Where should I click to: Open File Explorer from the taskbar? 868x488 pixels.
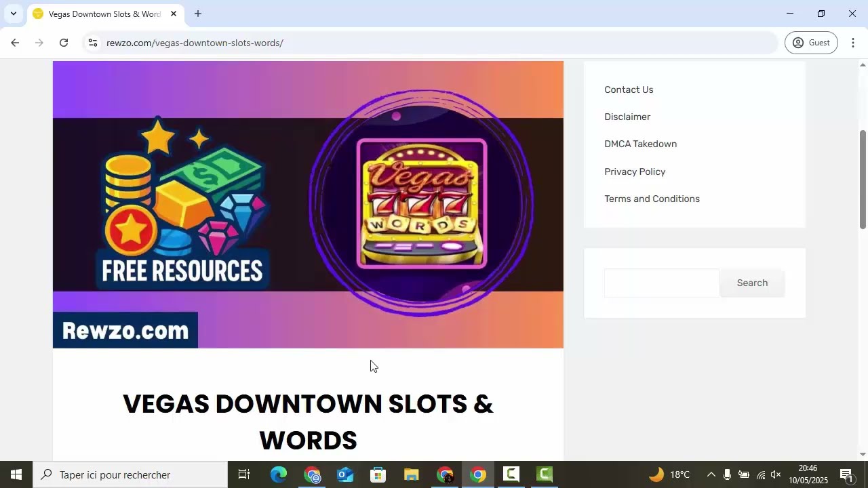412,474
